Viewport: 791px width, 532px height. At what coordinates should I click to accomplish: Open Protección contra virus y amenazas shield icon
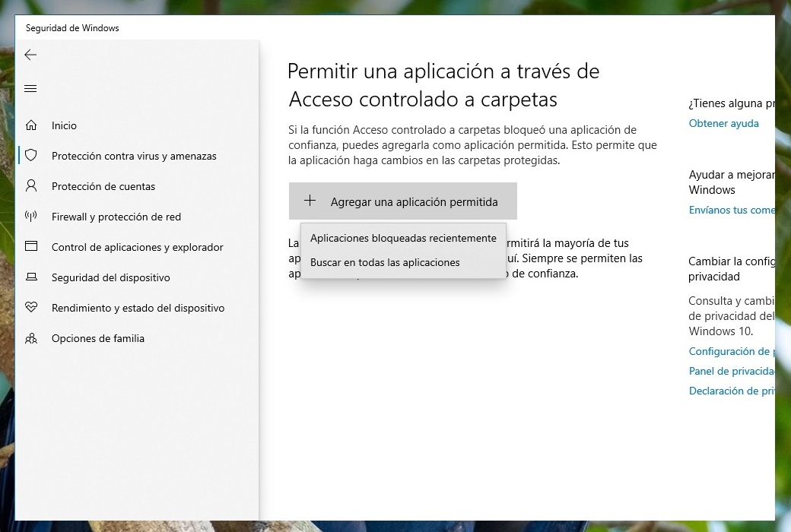[30, 156]
